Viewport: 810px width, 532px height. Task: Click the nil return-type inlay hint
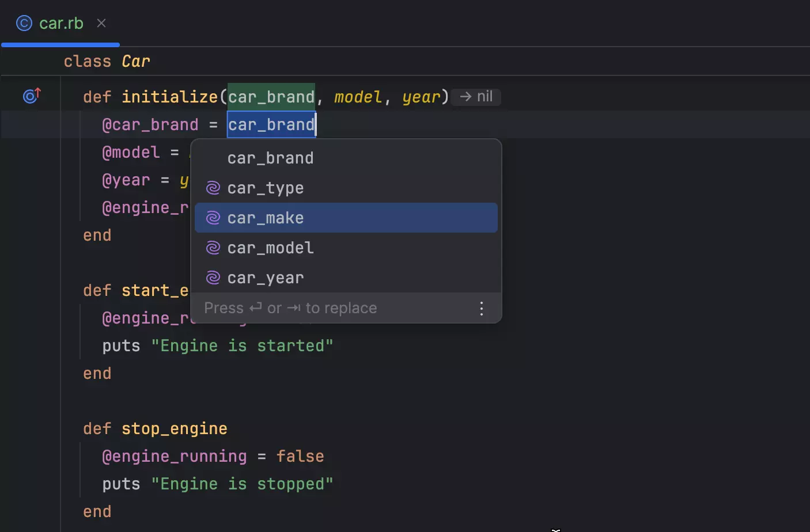(476, 96)
